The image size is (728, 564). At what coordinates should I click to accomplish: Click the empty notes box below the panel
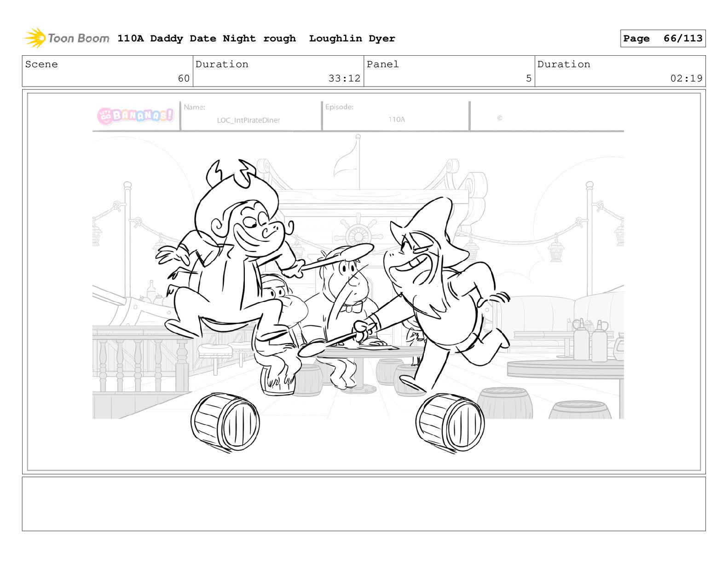(x=364, y=504)
